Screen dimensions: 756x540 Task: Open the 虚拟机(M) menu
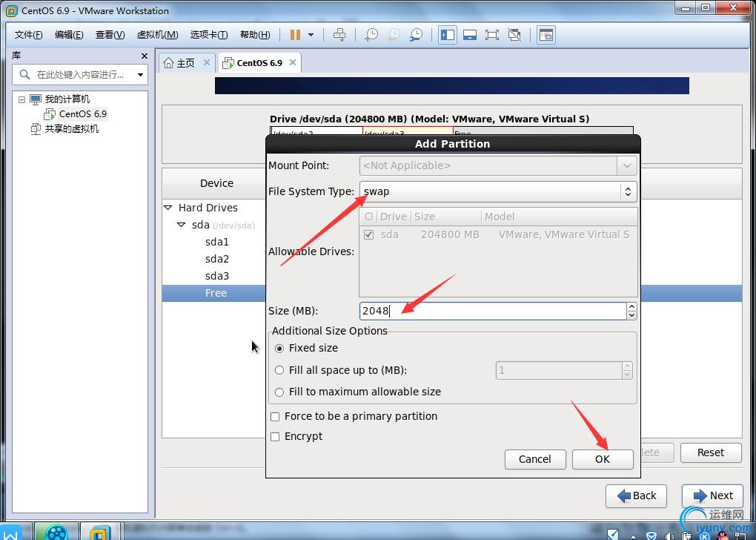pos(158,35)
